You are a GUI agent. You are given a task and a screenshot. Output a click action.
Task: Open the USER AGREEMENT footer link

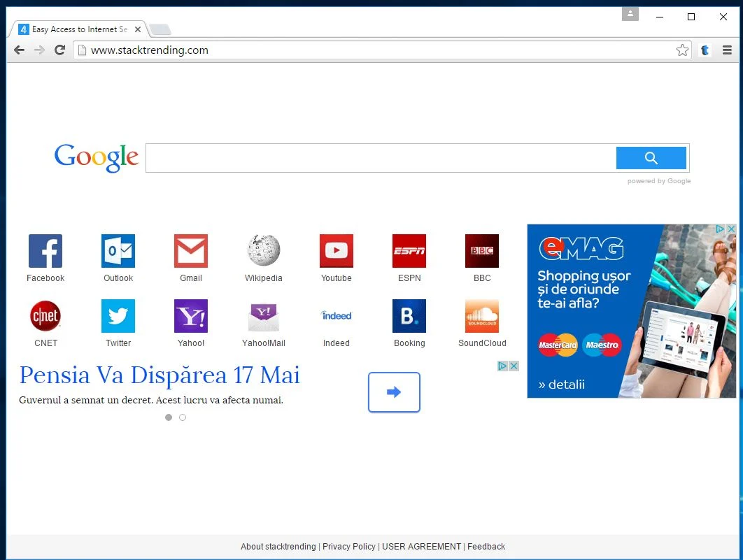[x=421, y=546]
